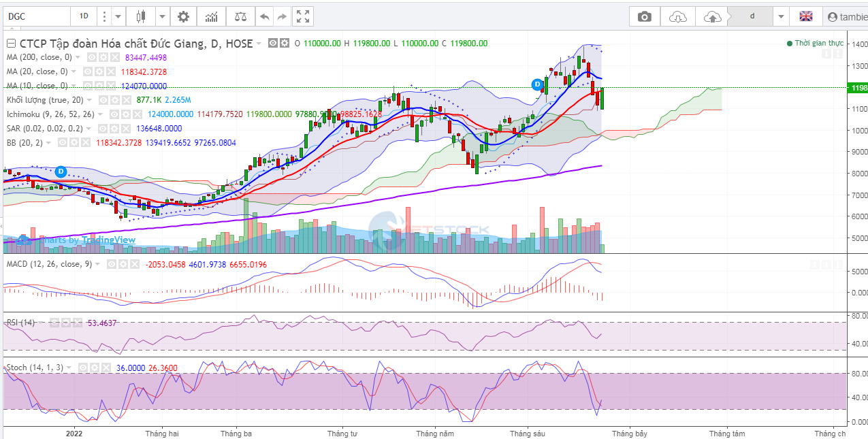
Task: Toggle visibility of the Ichimoku indicator
Action: coord(114,114)
